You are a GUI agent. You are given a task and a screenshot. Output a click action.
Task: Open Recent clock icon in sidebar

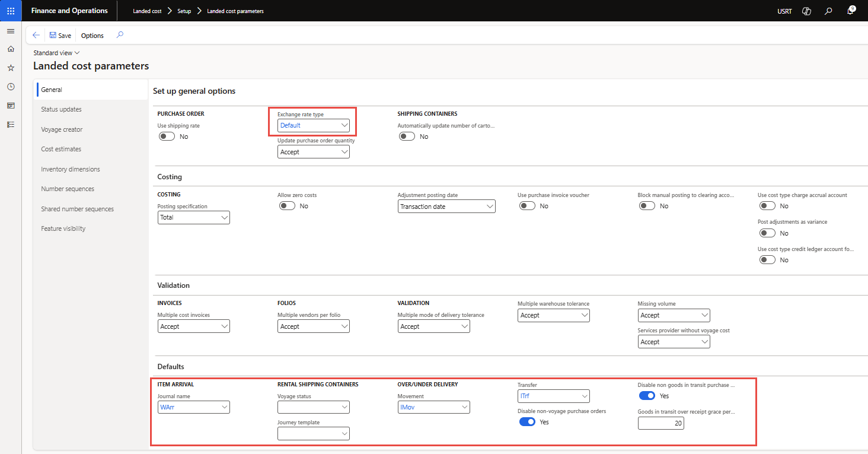11,87
